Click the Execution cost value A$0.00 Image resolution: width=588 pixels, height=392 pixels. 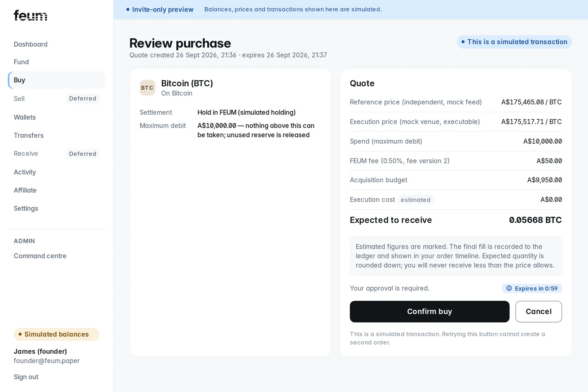[x=551, y=199]
